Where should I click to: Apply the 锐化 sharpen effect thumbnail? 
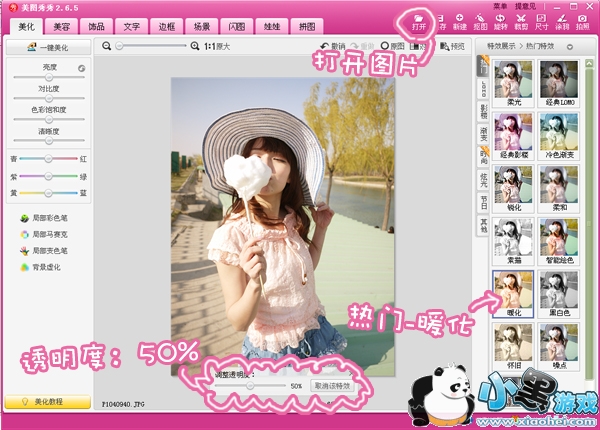point(513,188)
